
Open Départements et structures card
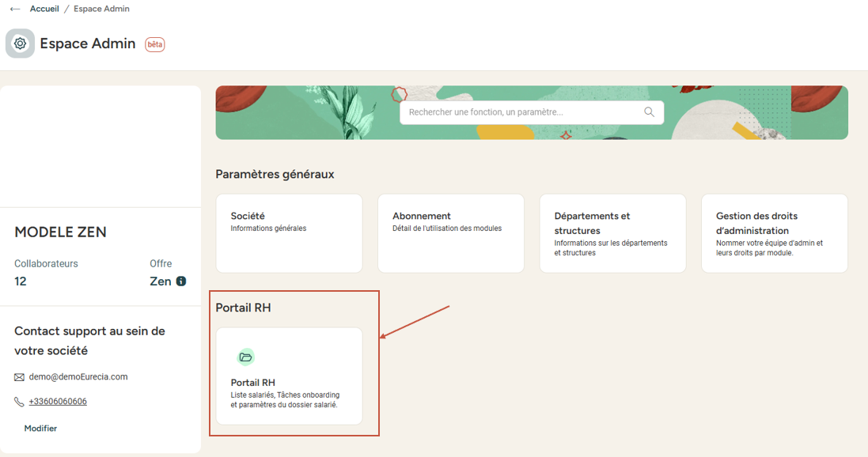pos(612,233)
